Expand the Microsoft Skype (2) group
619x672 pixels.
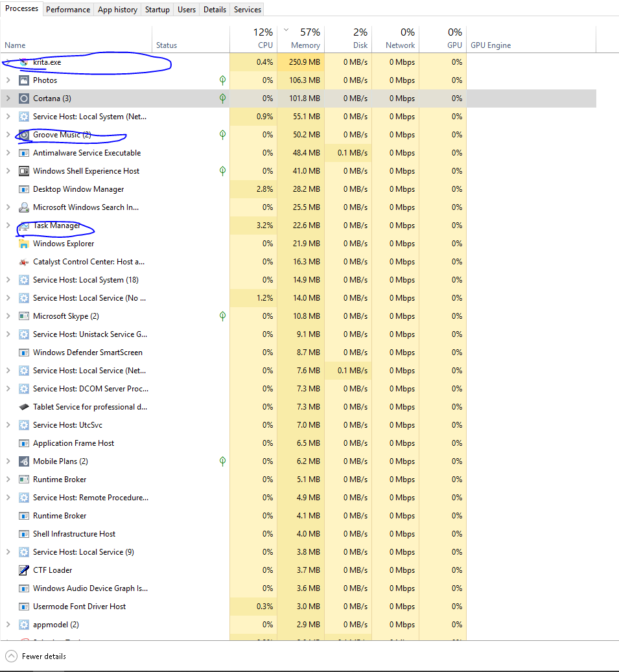8,316
